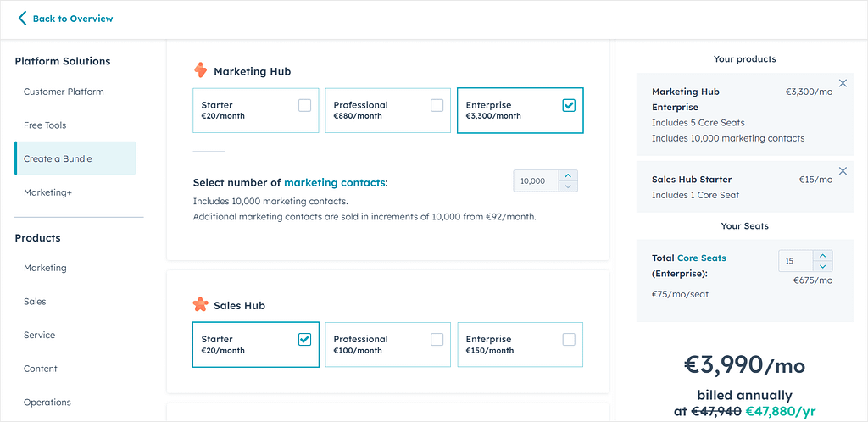Click the Your products heading

(744, 59)
